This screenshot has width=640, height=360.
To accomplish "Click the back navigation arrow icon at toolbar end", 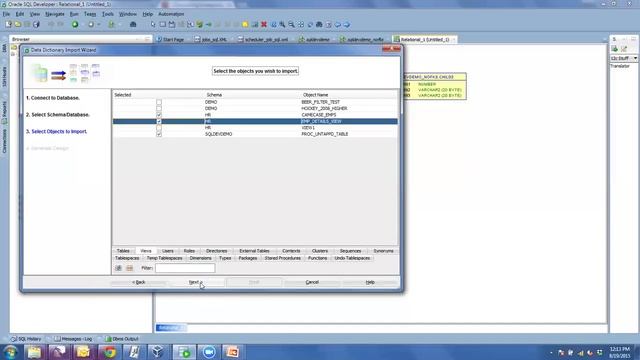I will [338, 24].
